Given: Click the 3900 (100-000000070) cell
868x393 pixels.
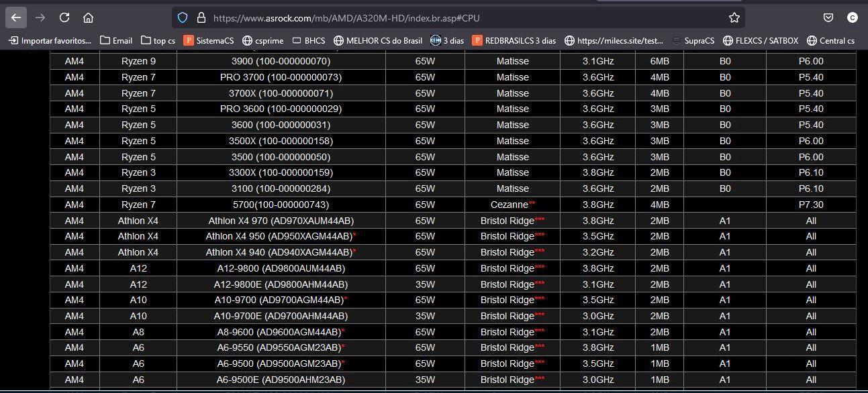Looking at the screenshot, I should click(281, 61).
